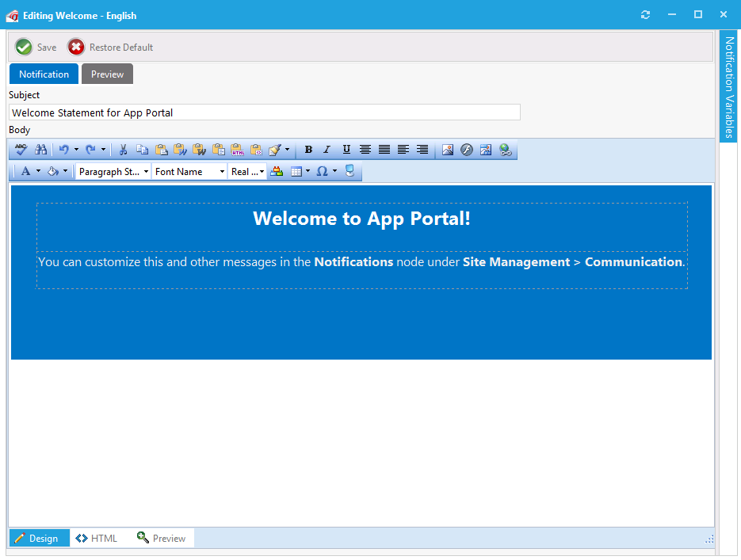The width and height of the screenshot is (741, 560).
Task: Click the Undo arrow icon
Action: click(x=64, y=150)
